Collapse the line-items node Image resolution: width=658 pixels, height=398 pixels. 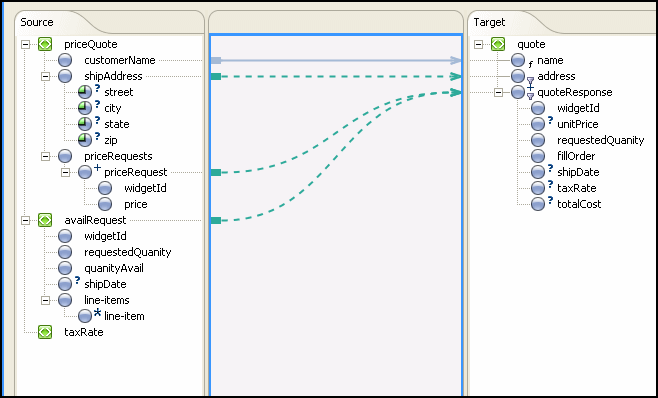pyautogui.click(x=45, y=300)
